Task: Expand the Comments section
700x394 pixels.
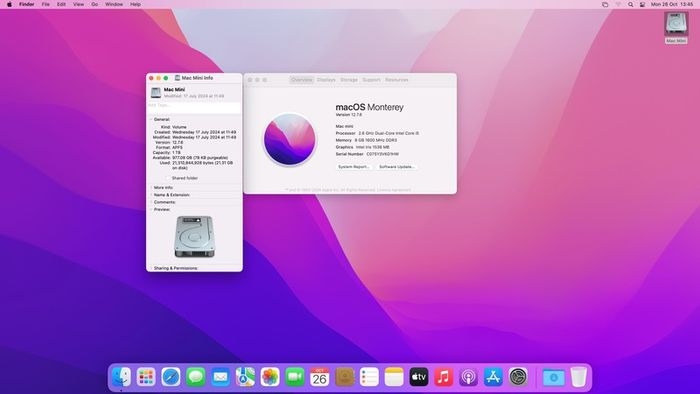Action: [x=151, y=202]
